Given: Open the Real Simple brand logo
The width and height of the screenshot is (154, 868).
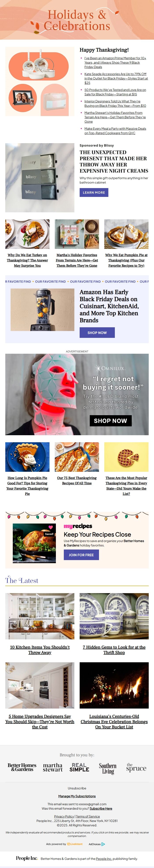Looking at the screenshot, I should (x=79, y=767).
